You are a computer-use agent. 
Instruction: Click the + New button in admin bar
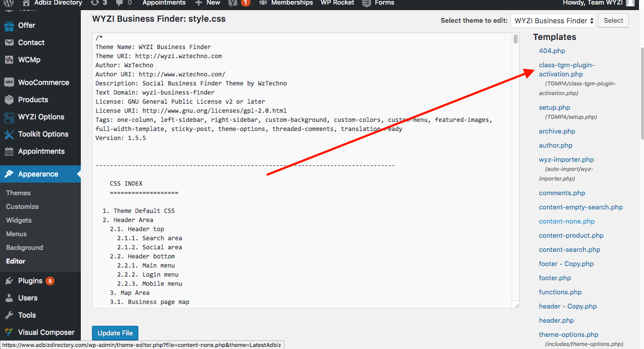[x=207, y=3]
